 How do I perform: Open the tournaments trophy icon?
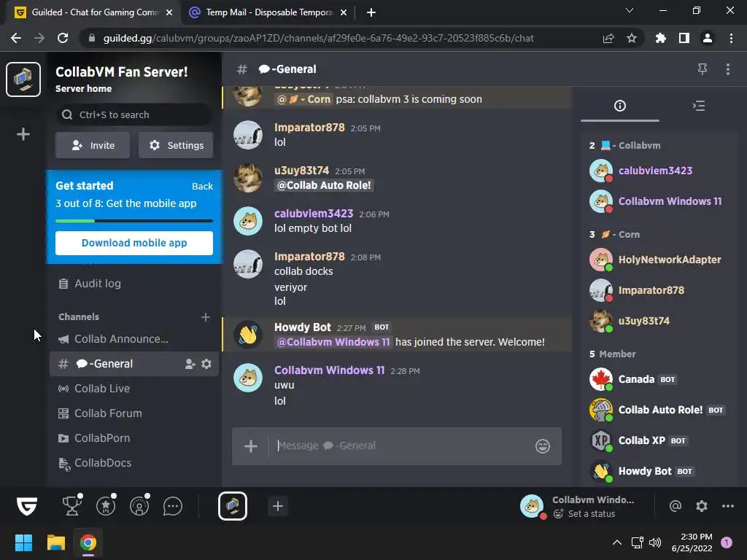(72, 506)
